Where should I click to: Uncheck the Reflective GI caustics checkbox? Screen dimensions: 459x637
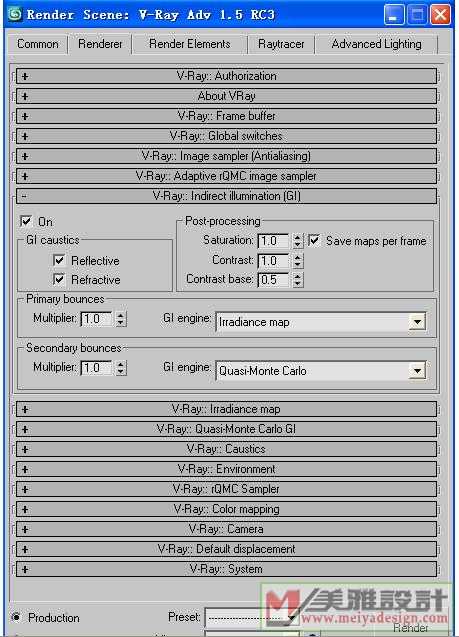[59, 260]
